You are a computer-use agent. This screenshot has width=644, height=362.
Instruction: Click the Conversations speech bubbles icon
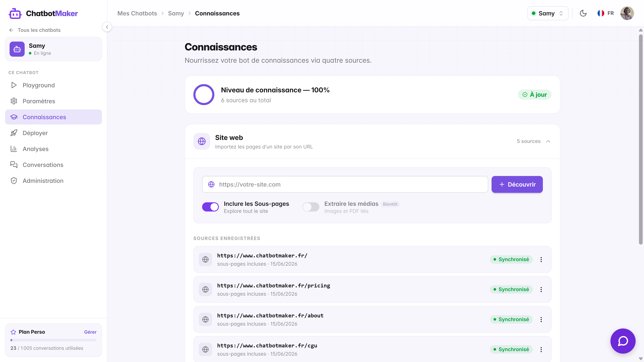pyautogui.click(x=14, y=165)
